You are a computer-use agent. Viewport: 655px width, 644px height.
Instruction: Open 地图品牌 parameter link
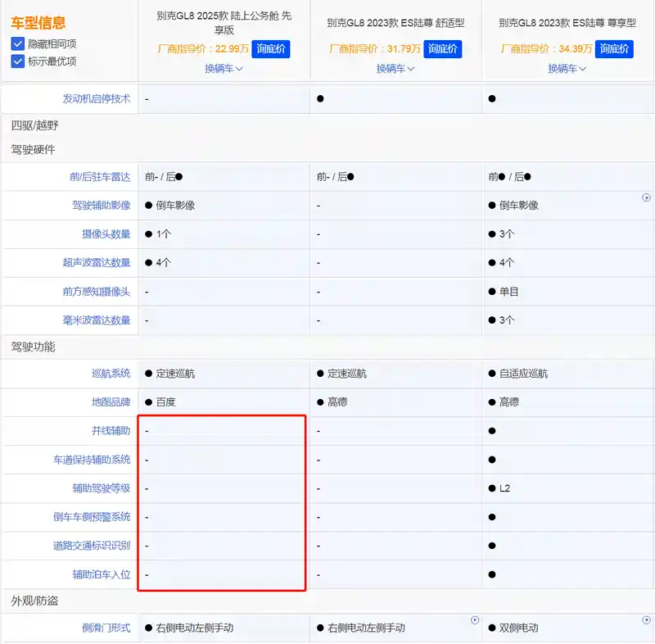click(x=111, y=402)
